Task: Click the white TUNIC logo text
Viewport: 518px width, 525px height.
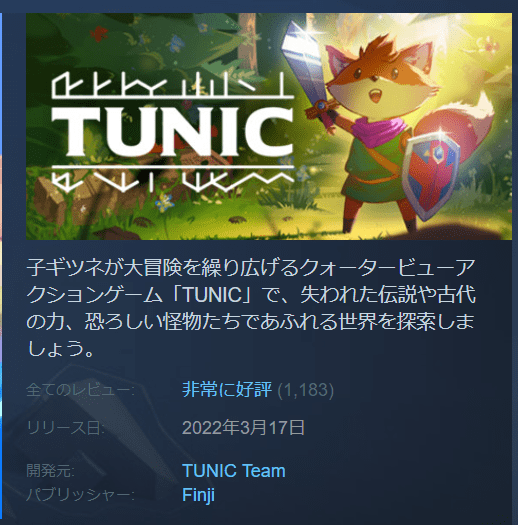Action: (173, 132)
